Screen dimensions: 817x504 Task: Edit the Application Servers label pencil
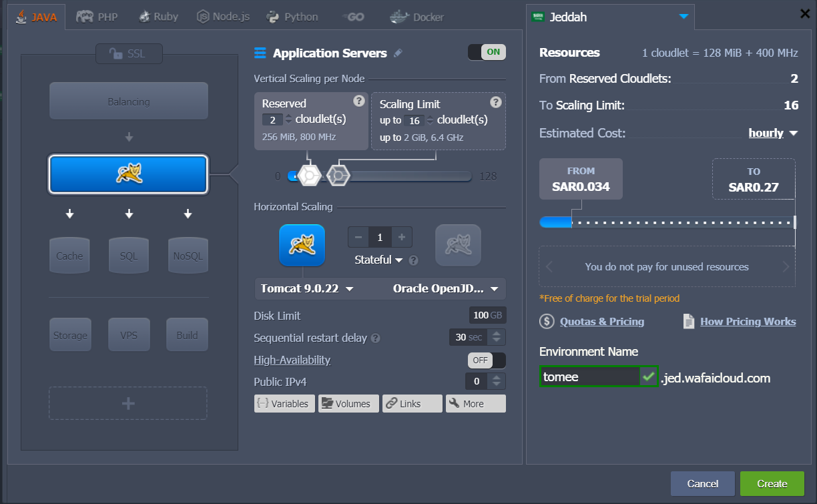(398, 53)
